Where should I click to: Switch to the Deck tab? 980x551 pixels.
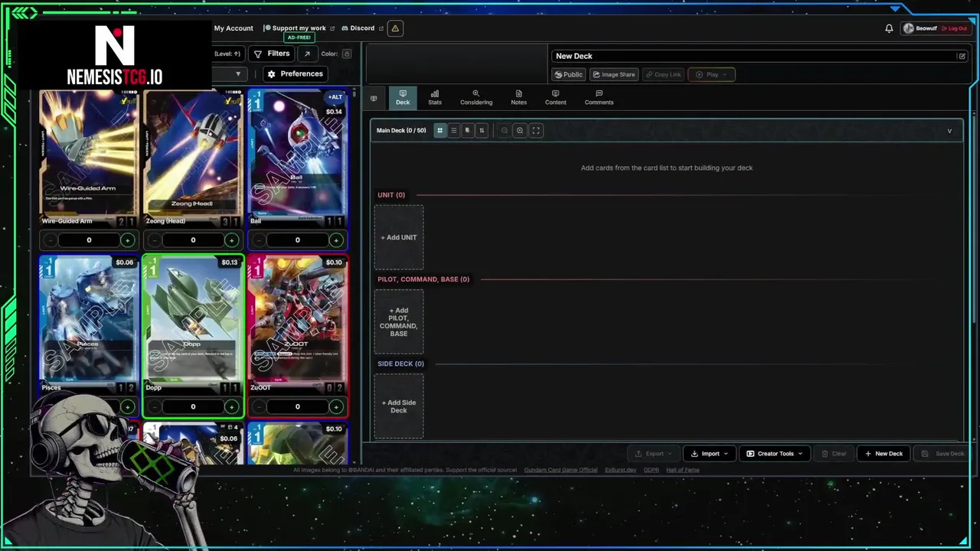coord(403,97)
